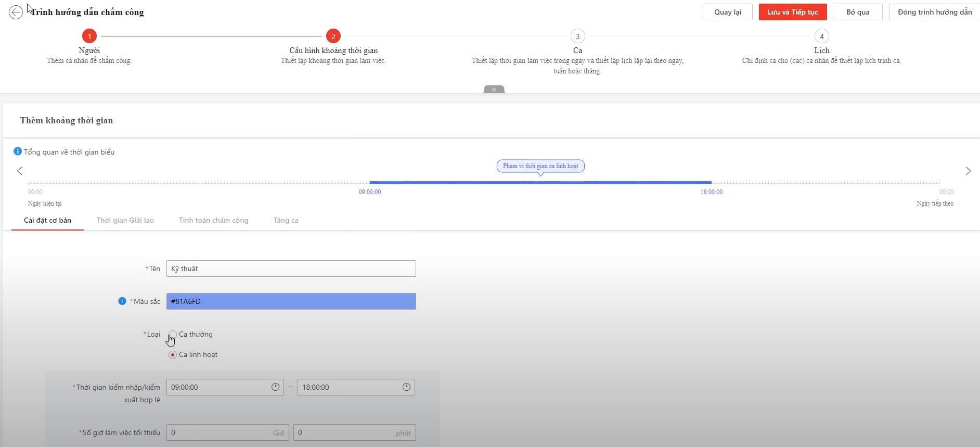
Task: Click the info icon beside Tổng quan
Action: 18,151
